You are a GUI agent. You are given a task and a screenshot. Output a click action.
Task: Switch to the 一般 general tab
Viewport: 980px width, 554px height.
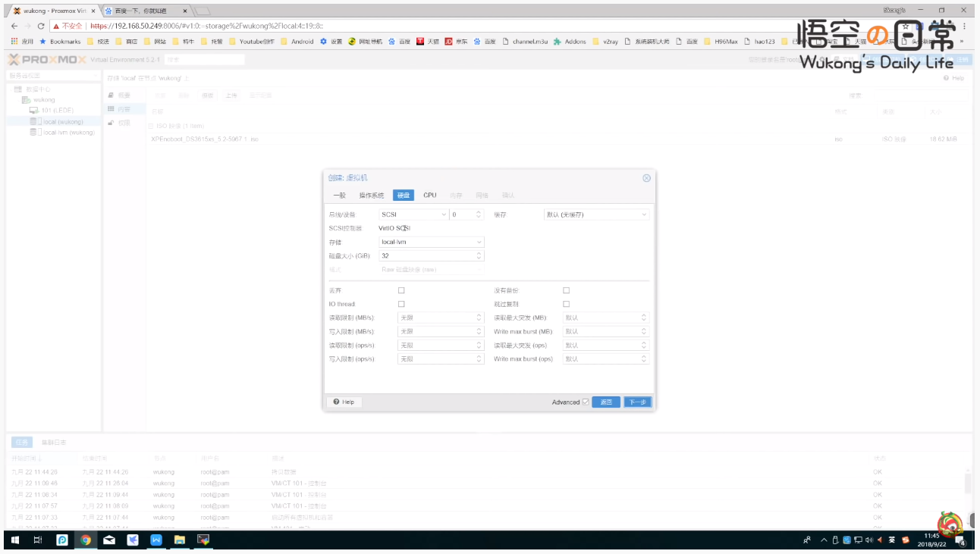tap(339, 196)
